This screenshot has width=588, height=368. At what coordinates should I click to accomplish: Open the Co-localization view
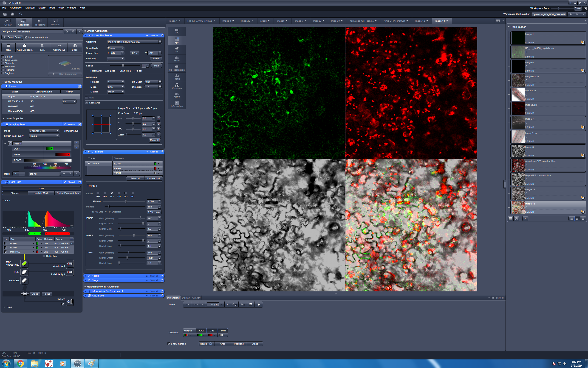coord(177,68)
